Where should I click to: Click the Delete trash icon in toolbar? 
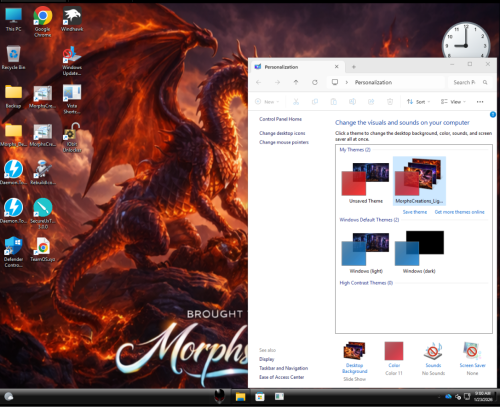point(390,102)
